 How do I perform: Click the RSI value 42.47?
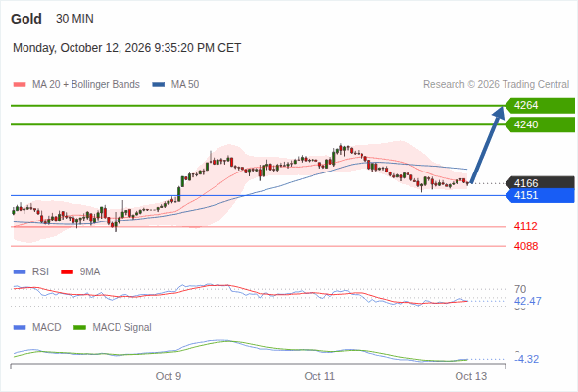tap(528, 301)
